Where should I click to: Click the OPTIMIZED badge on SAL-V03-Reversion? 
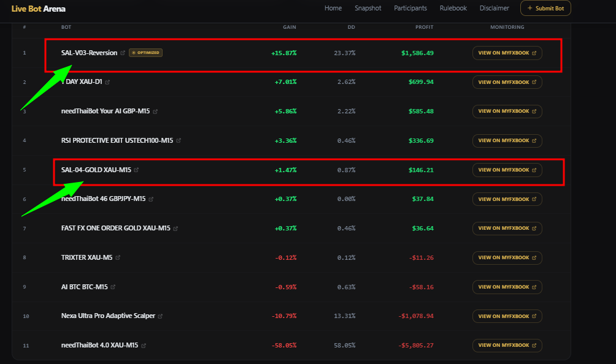point(145,53)
